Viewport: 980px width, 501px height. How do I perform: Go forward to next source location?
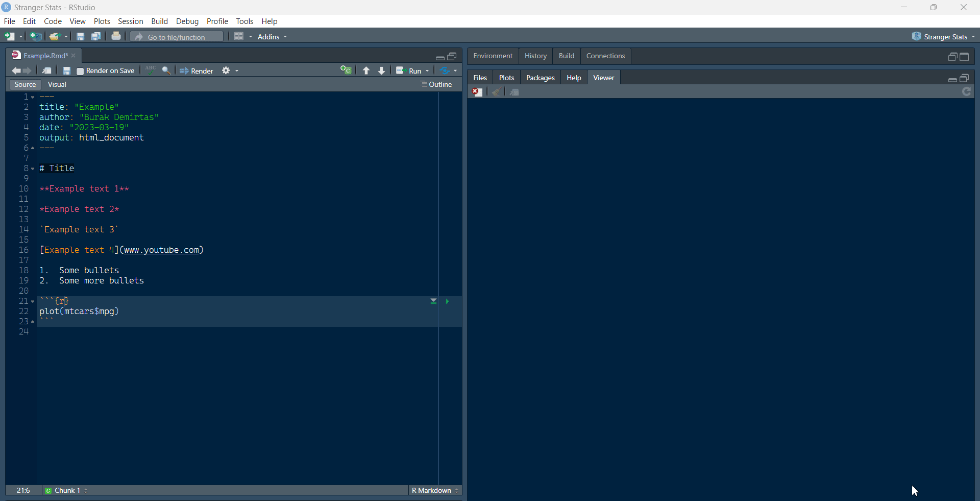pos(28,71)
